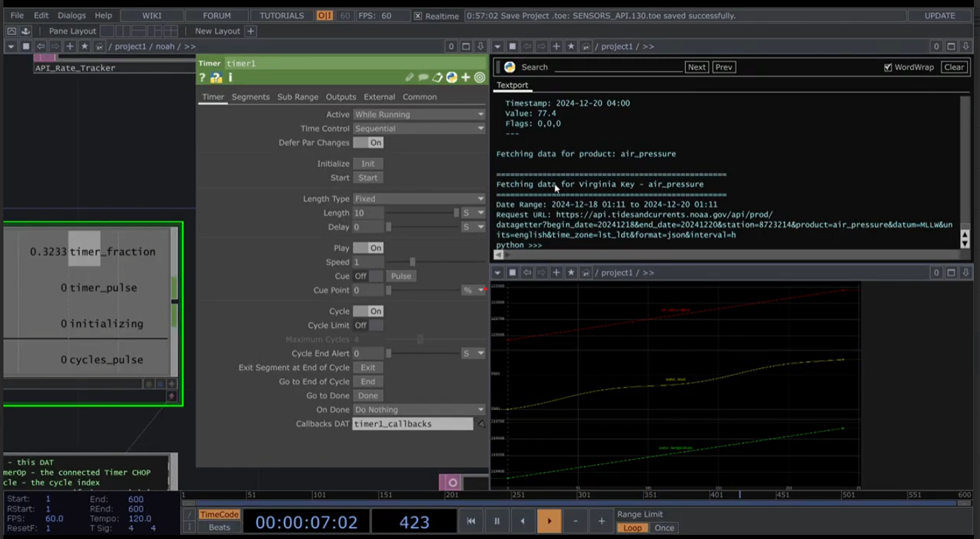Click the anchor icon in top toolbar

click(26, 31)
